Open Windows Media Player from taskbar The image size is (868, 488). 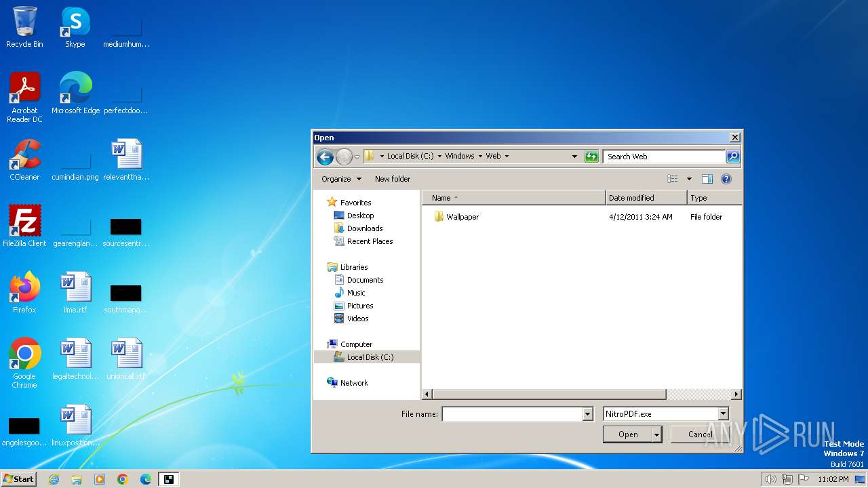[100, 479]
